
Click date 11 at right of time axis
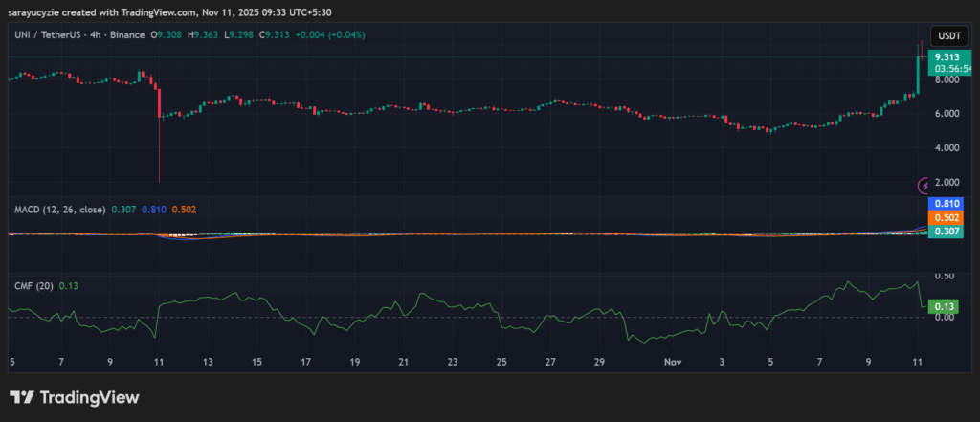click(919, 363)
